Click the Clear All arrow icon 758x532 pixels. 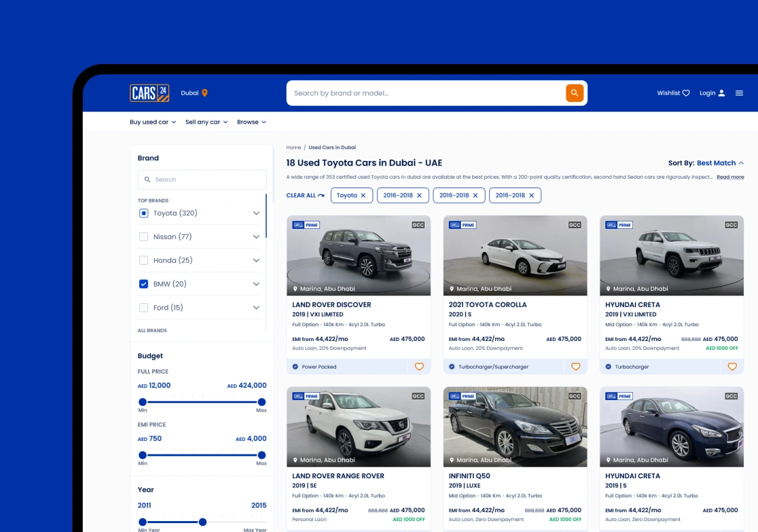[x=321, y=195]
